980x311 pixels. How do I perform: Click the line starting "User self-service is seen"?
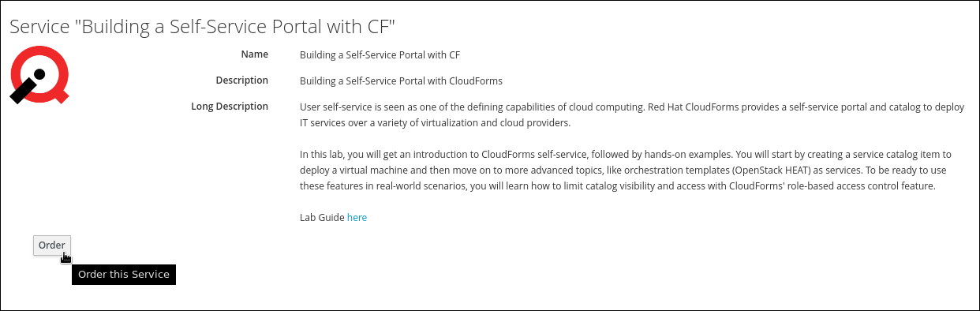[632, 107]
